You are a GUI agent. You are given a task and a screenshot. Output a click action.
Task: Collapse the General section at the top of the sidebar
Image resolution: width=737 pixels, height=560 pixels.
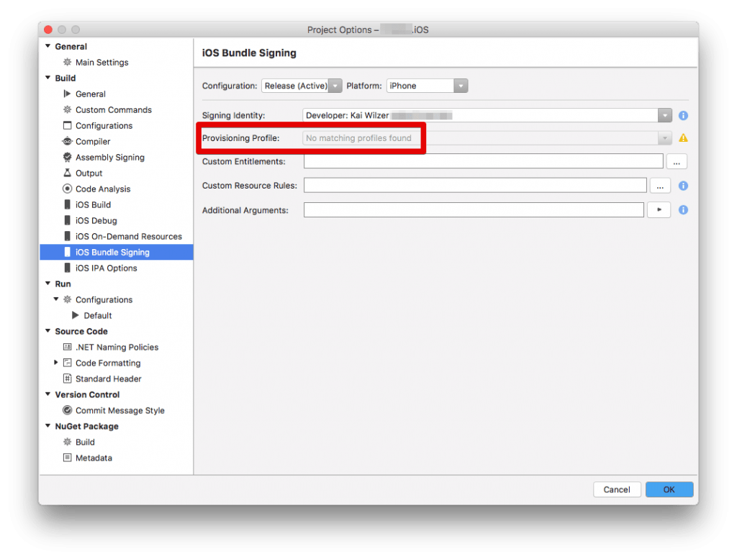point(48,46)
